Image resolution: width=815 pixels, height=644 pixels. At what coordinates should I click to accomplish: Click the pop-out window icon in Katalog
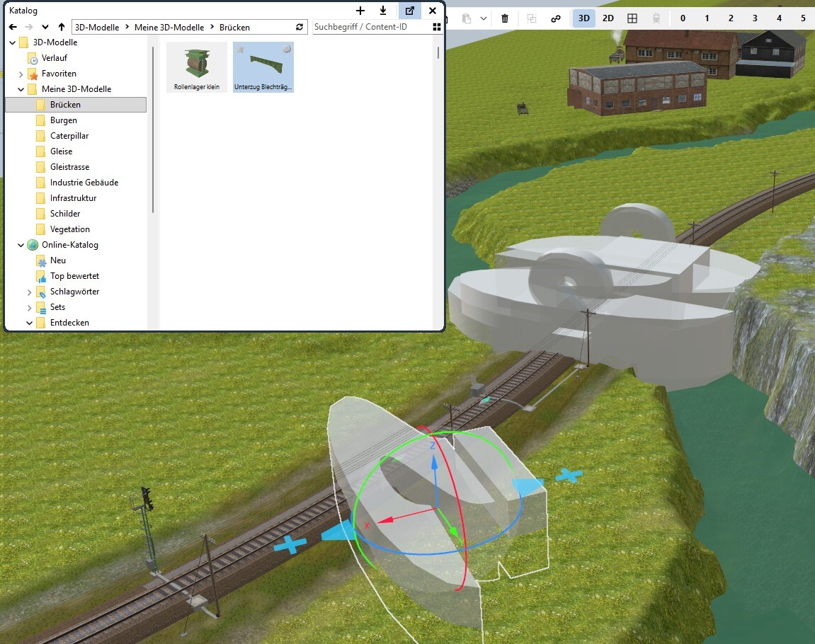[x=409, y=11]
